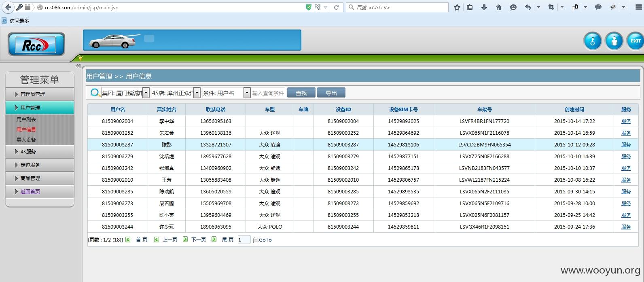
Task: Open the 访问最多 bookmarks folder
Action: click(x=15, y=21)
